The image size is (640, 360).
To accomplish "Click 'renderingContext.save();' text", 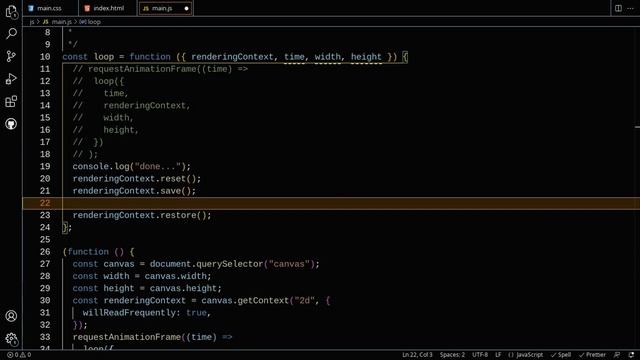I will click(x=134, y=191).
